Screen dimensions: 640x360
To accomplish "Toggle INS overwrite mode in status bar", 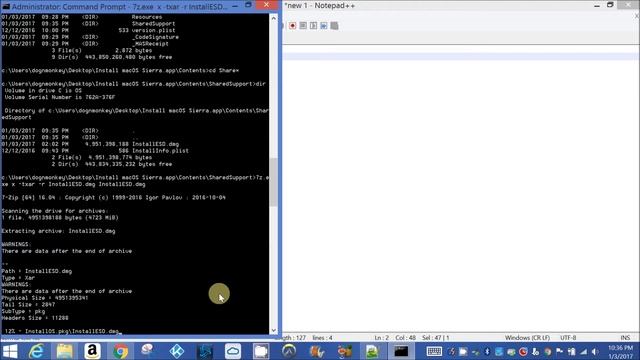I will [625, 338].
